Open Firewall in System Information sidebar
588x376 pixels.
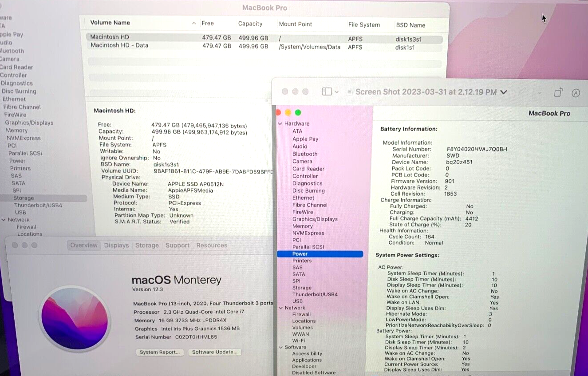pyautogui.click(x=27, y=227)
